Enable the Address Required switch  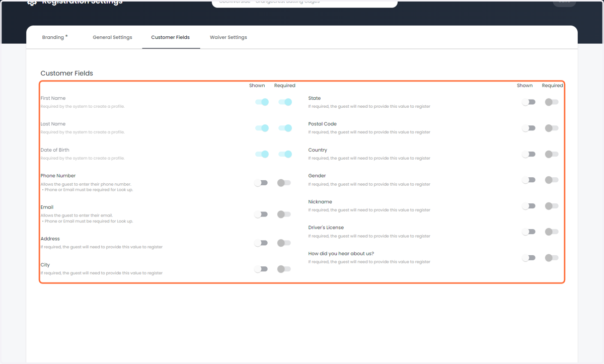[284, 243]
